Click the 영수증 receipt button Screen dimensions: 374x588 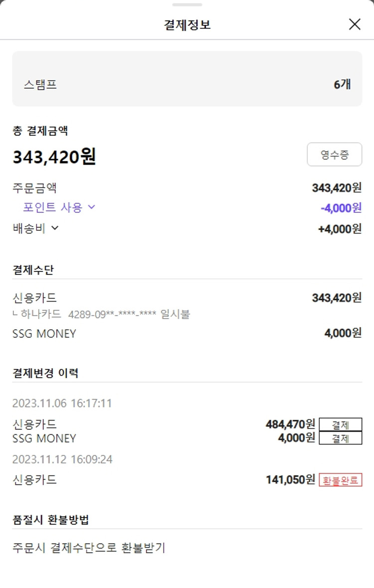334,155
